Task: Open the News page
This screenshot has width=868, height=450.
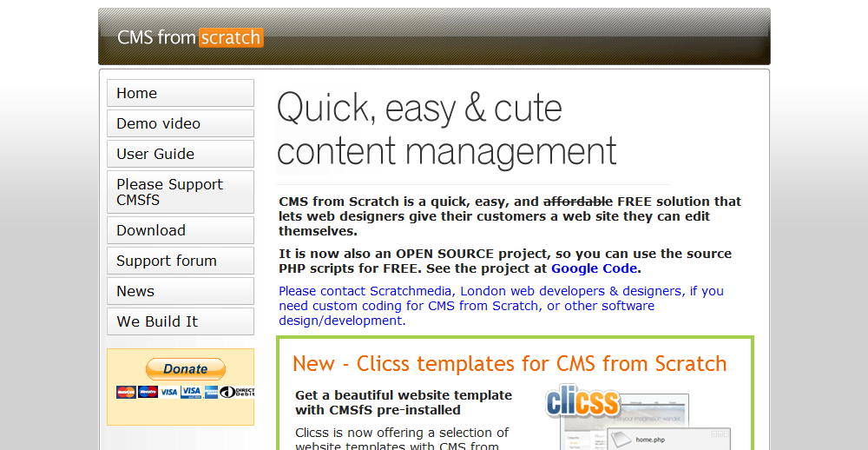Action: pyautogui.click(x=181, y=292)
